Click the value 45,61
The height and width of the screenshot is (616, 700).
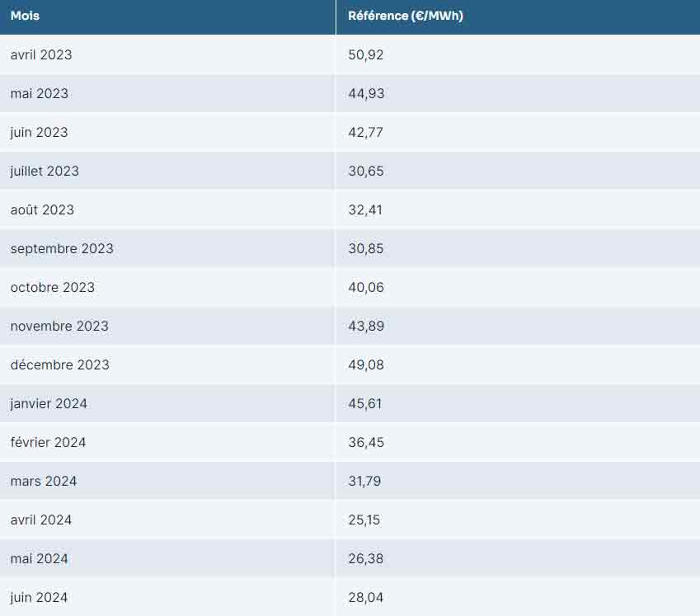pos(365,403)
